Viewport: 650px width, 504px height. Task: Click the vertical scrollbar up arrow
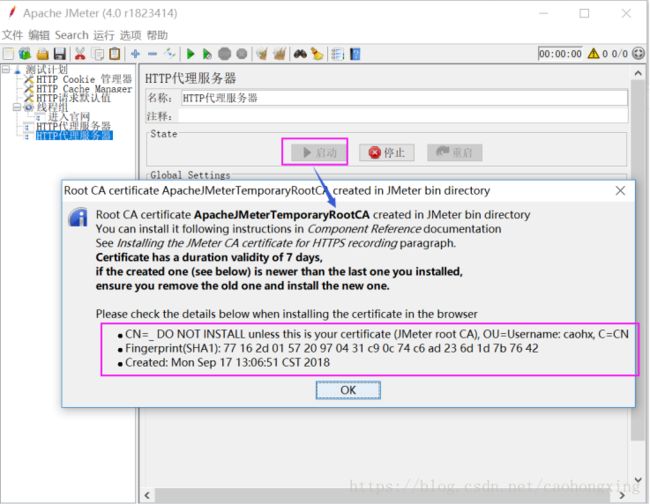tap(638, 73)
